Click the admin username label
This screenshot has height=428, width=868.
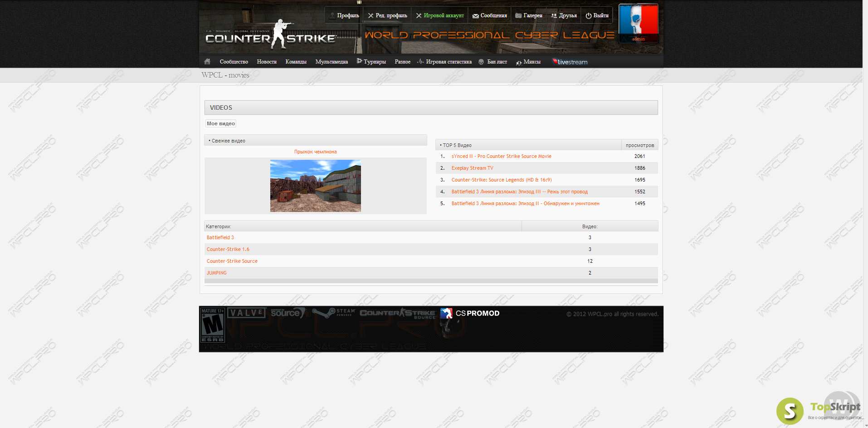(x=638, y=39)
